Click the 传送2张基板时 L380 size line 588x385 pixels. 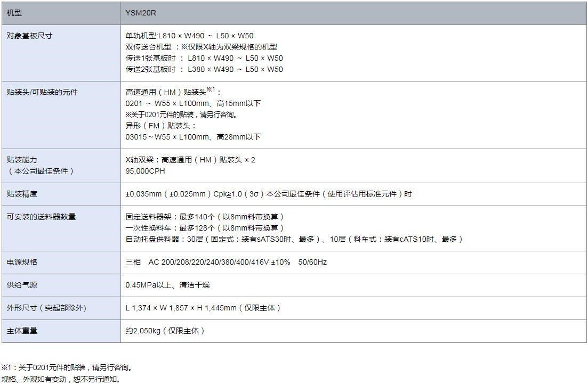pos(204,69)
